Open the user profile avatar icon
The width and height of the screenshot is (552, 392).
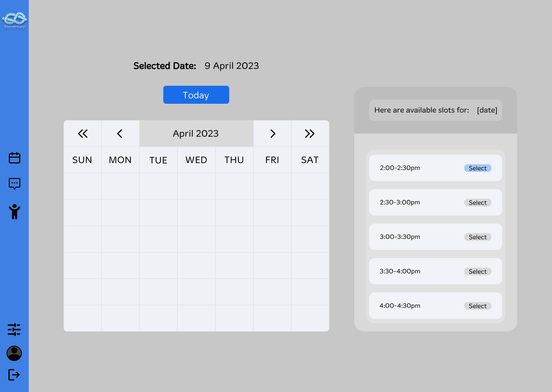coord(14,353)
